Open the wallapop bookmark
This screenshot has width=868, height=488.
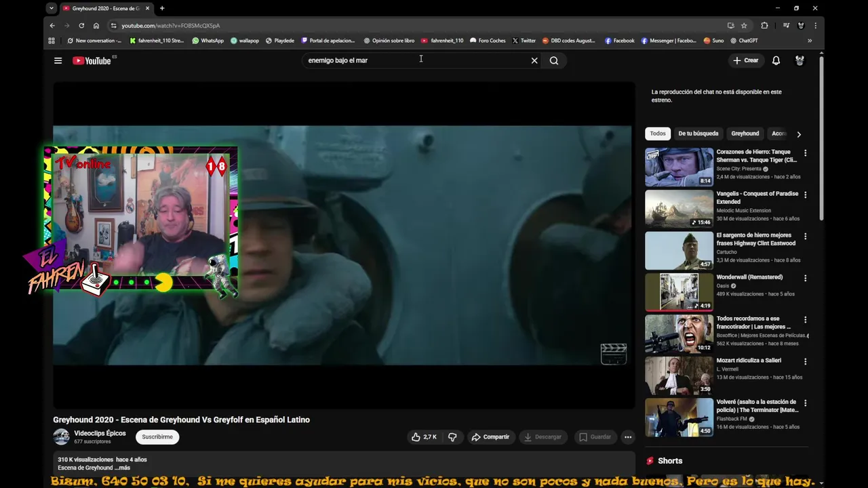pos(244,41)
